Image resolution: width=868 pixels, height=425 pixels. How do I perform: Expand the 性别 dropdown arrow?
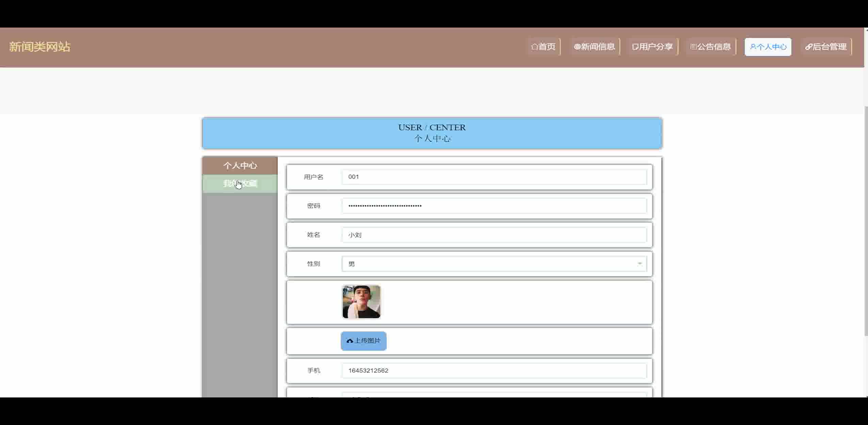(640, 264)
